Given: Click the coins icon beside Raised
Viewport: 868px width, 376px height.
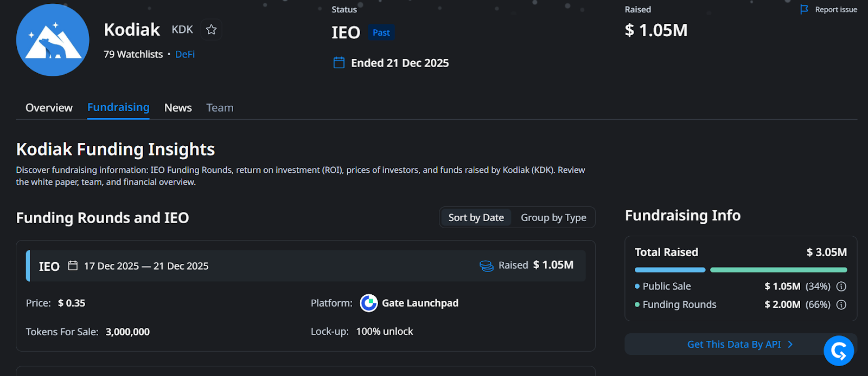Looking at the screenshot, I should [x=486, y=265].
